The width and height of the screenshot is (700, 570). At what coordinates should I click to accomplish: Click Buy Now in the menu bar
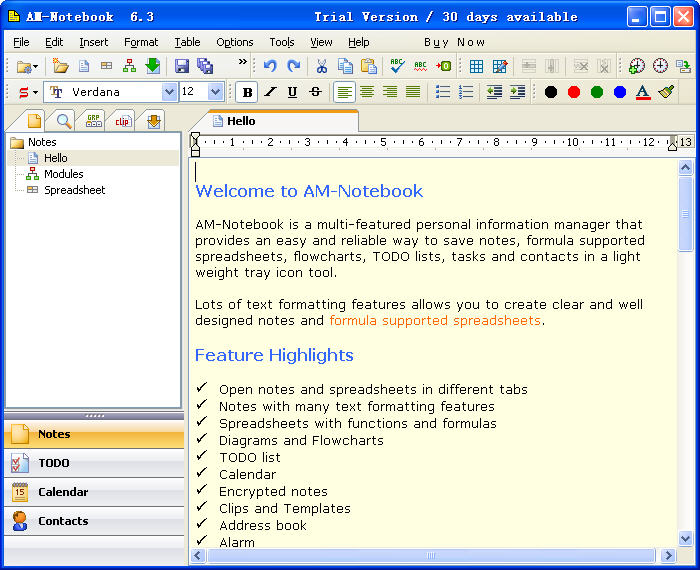tap(454, 42)
